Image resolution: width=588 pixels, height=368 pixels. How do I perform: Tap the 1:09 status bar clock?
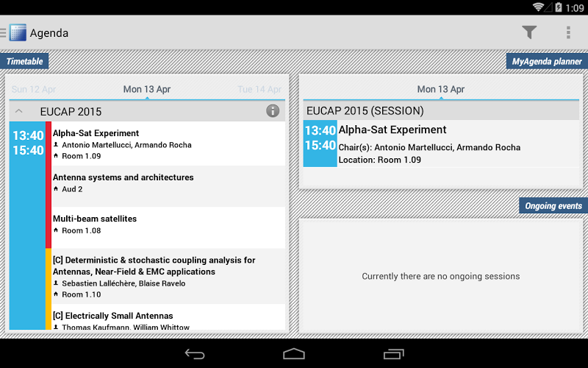575,7
